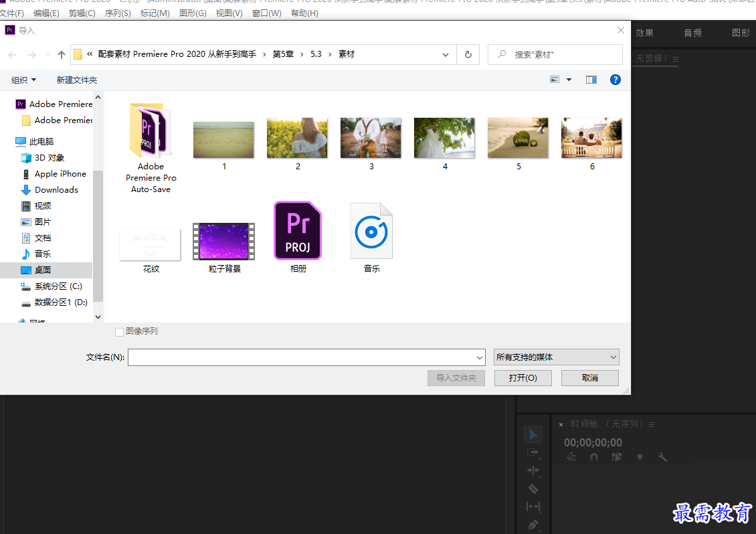Select image thumbnail named 1
This screenshot has height=534, width=756.
tap(223, 145)
